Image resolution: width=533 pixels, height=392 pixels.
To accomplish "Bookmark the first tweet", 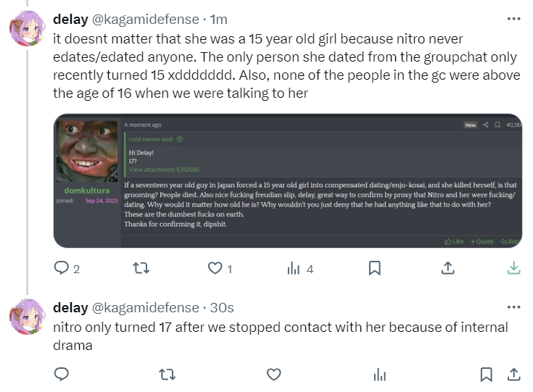I will (x=375, y=268).
